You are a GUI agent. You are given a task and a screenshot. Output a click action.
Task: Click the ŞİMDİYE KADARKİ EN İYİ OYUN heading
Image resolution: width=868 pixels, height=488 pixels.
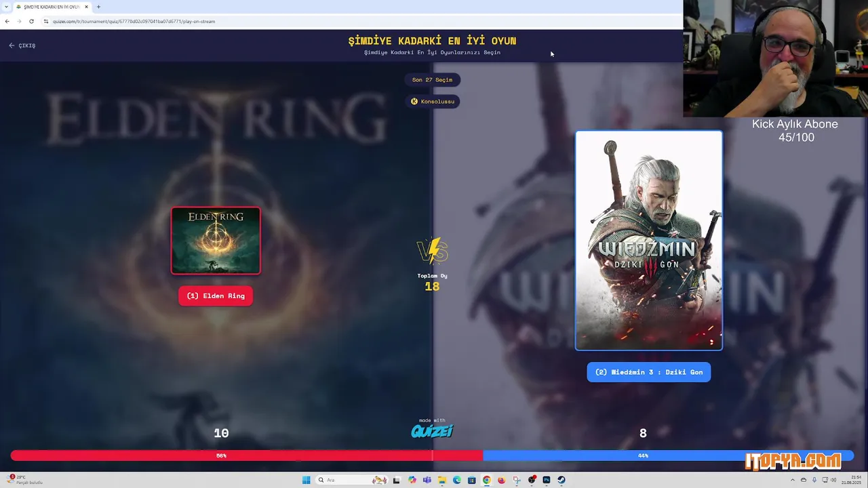coord(432,41)
